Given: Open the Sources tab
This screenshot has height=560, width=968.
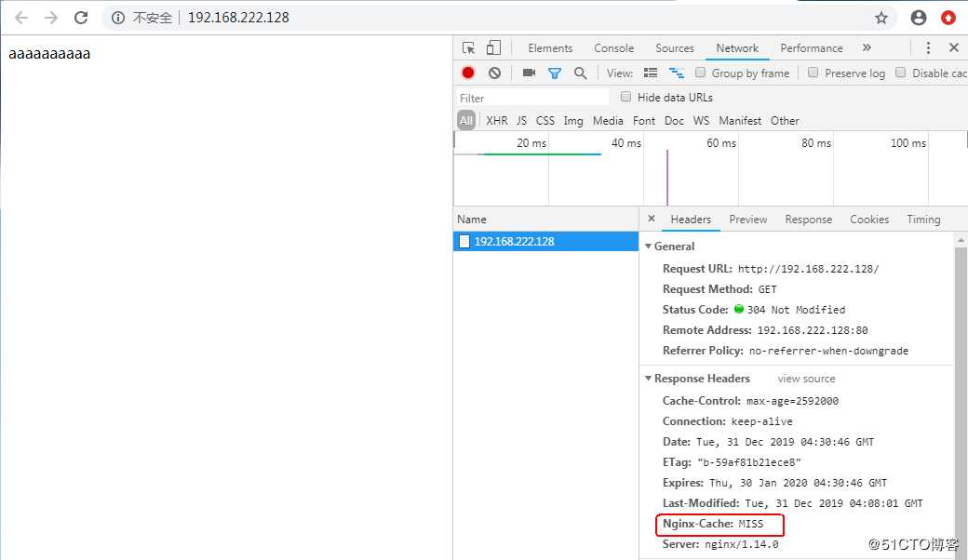Looking at the screenshot, I should click(674, 48).
